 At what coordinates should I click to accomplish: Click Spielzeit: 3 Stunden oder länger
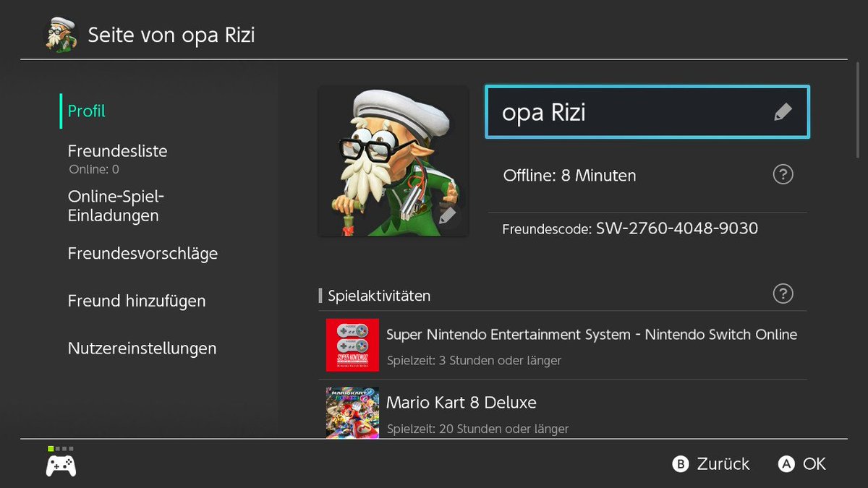pyautogui.click(x=474, y=360)
